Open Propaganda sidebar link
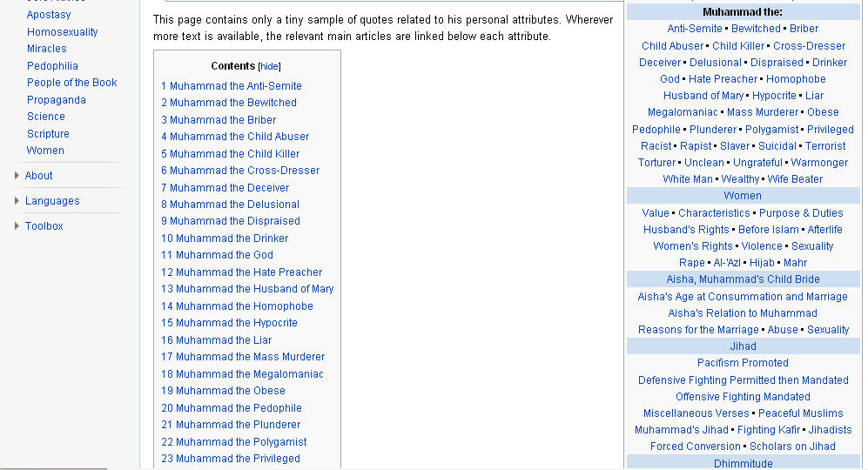The image size is (868, 470). pos(57,99)
